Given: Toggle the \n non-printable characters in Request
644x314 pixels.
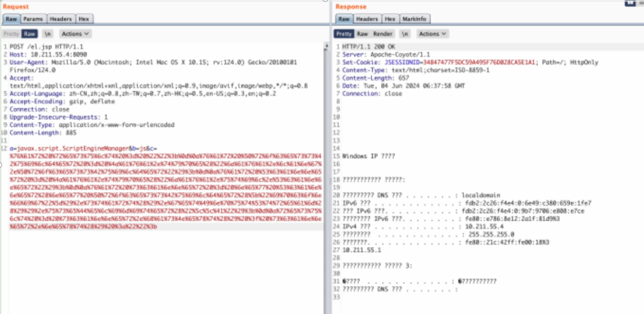Looking at the screenshot, I should pyautogui.click(x=48, y=34).
